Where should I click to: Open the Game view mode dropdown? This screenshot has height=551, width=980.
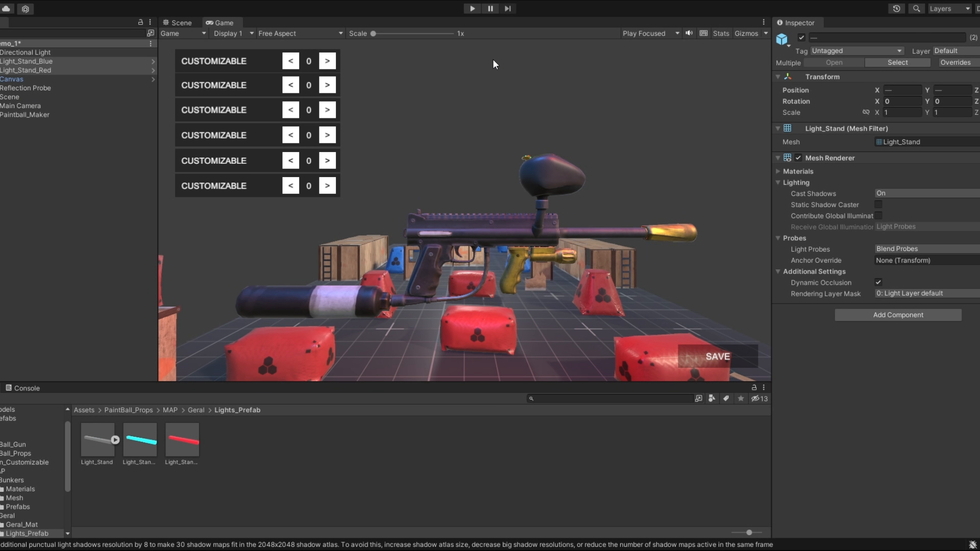click(183, 33)
